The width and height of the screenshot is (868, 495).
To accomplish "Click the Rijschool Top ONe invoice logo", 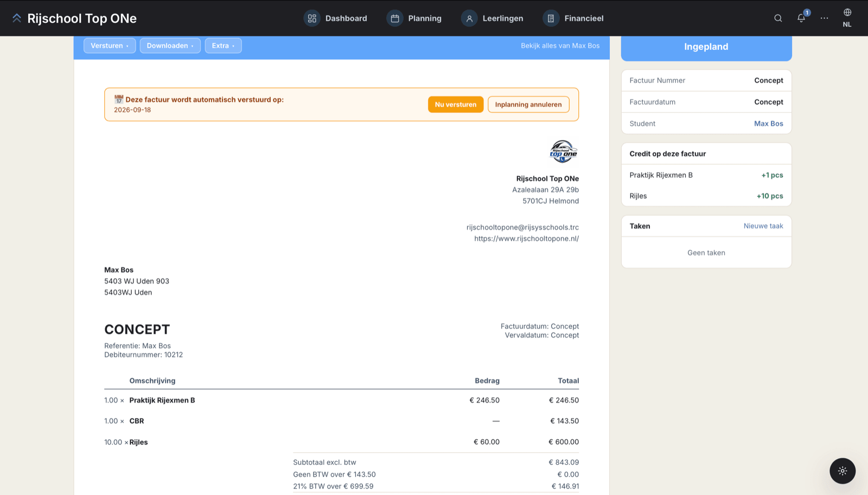I will (x=563, y=151).
